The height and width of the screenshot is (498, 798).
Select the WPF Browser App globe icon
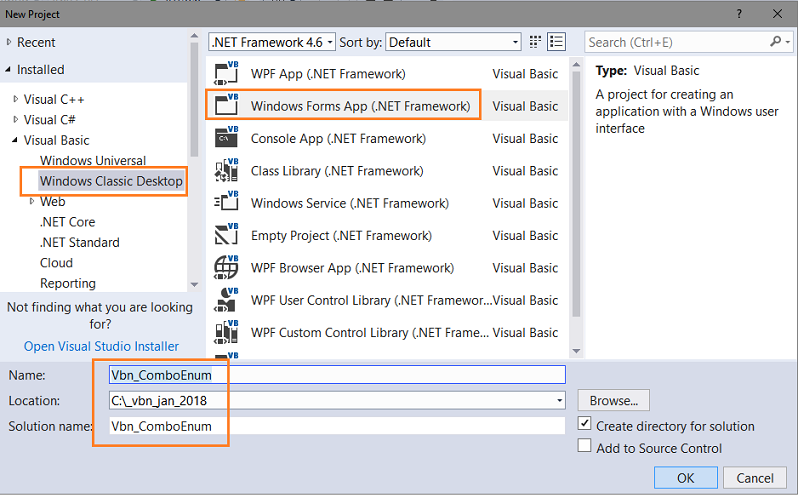coord(226,267)
